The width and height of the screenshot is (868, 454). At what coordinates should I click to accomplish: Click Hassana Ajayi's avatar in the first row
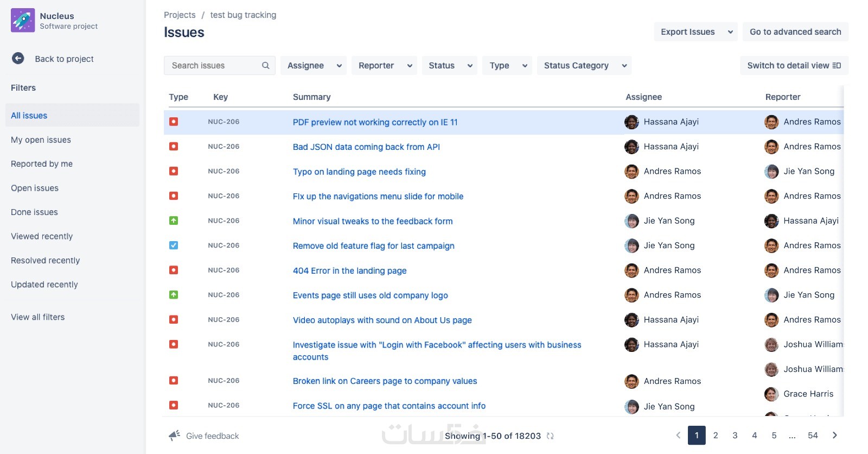pos(631,122)
